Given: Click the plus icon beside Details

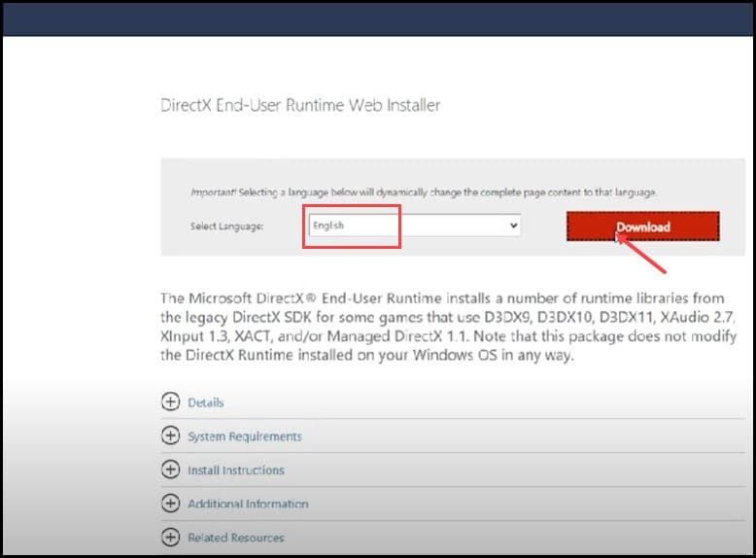Looking at the screenshot, I should (170, 402).
